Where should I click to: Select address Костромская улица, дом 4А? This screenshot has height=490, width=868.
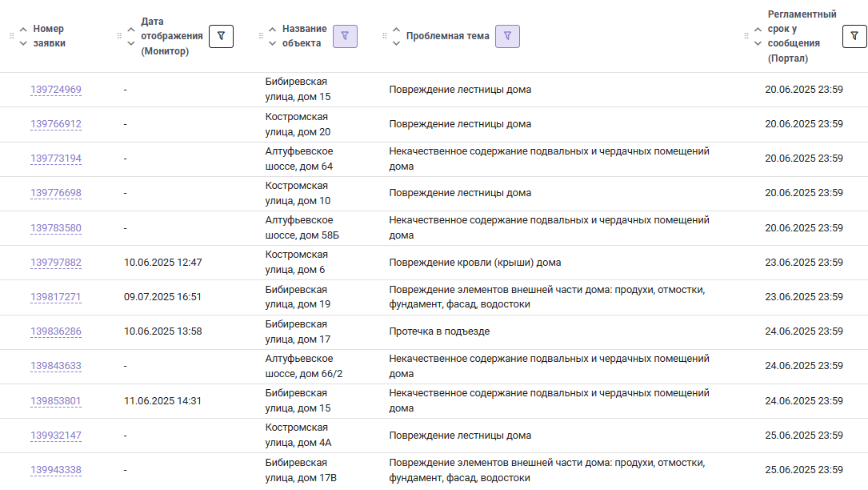coord(298,435)
